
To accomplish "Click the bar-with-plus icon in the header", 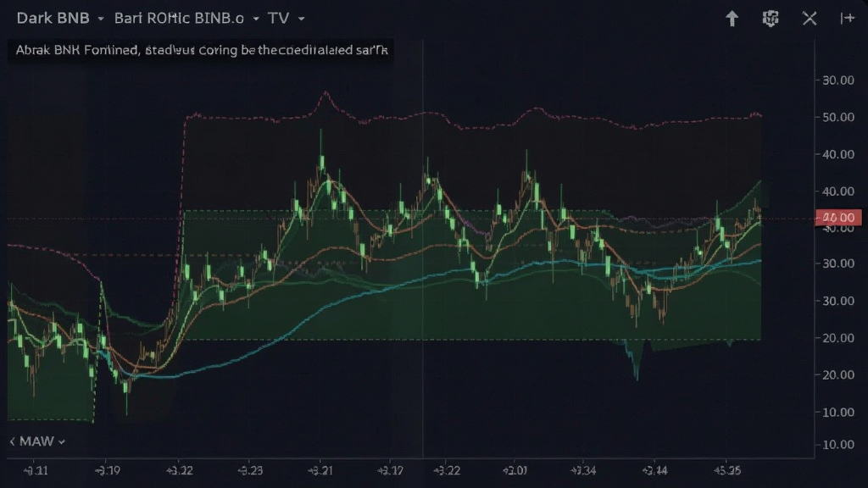I will click(x=848, y=19).
